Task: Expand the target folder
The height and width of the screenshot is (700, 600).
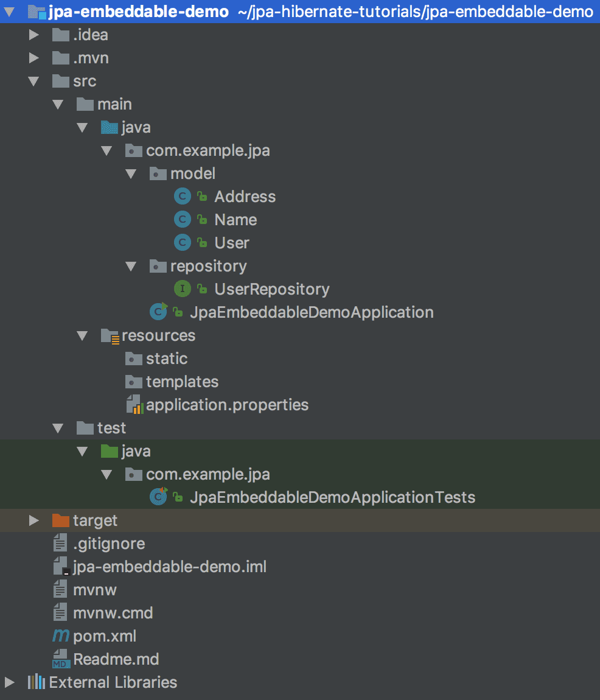Action: coord(33,520)
